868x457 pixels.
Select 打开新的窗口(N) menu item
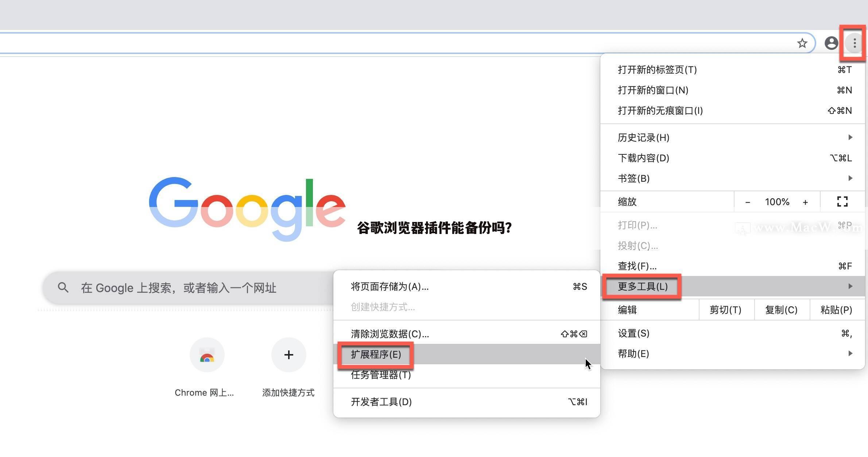(x=733, y=90)
